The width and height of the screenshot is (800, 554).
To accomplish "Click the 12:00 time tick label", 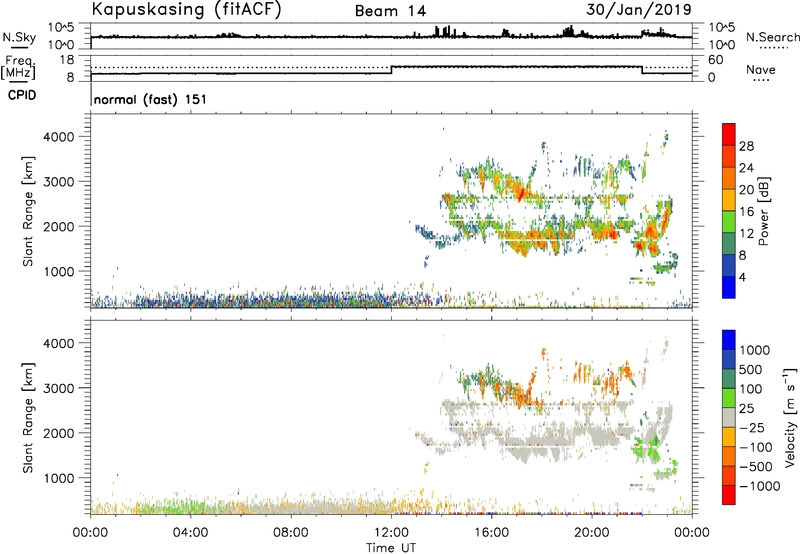I will click(391, 533).
